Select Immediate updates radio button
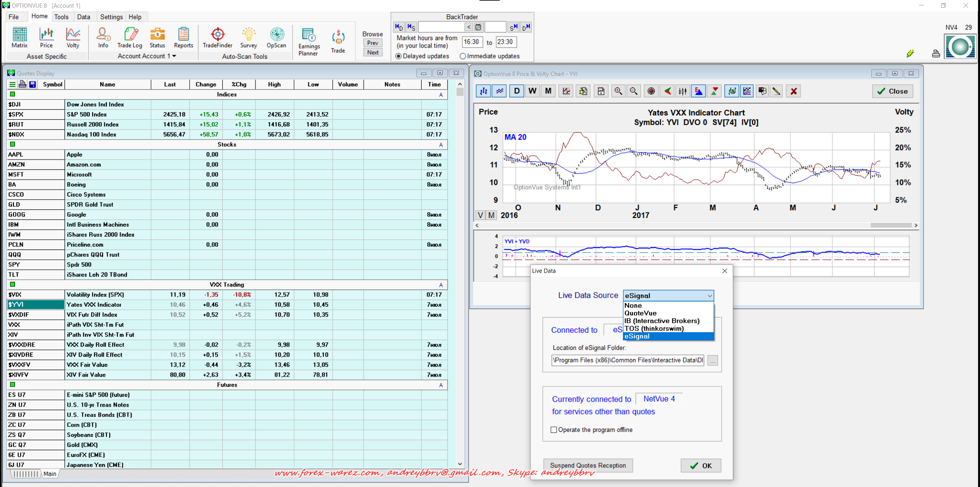This screenshot has width=980, height=487. click(x=463, y=56)
